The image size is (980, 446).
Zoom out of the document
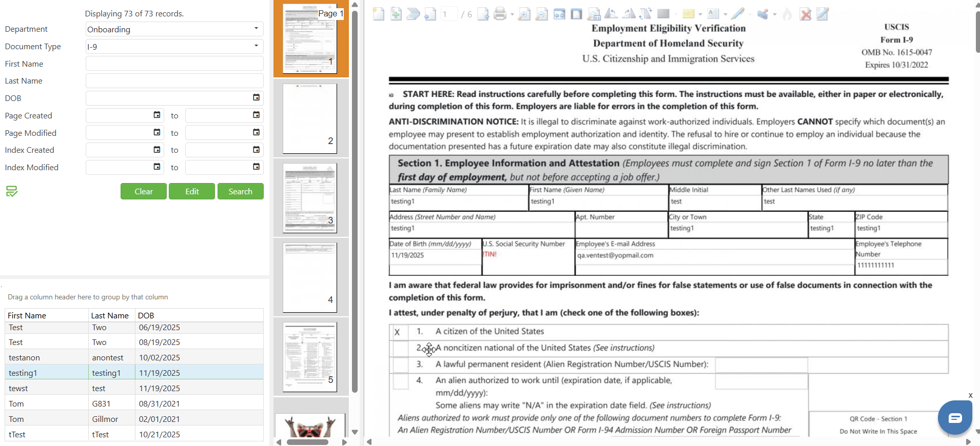pyautogui.click(x=541, y=14)
